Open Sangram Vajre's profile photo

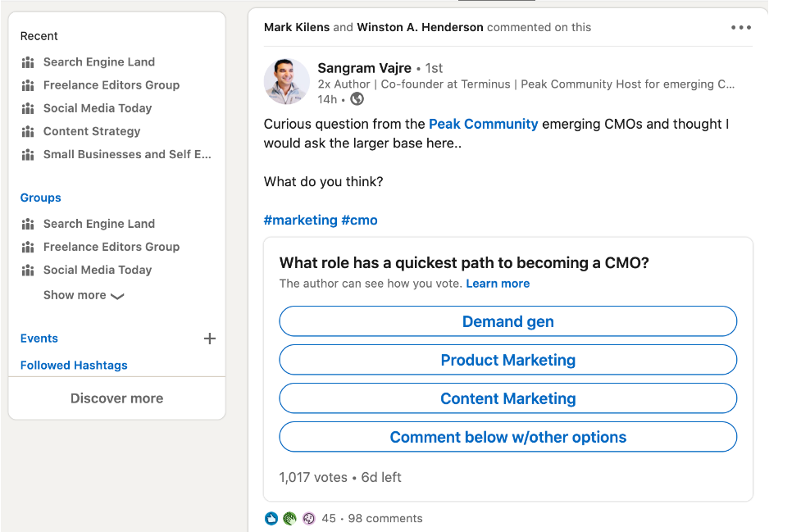tap(286, 82)
